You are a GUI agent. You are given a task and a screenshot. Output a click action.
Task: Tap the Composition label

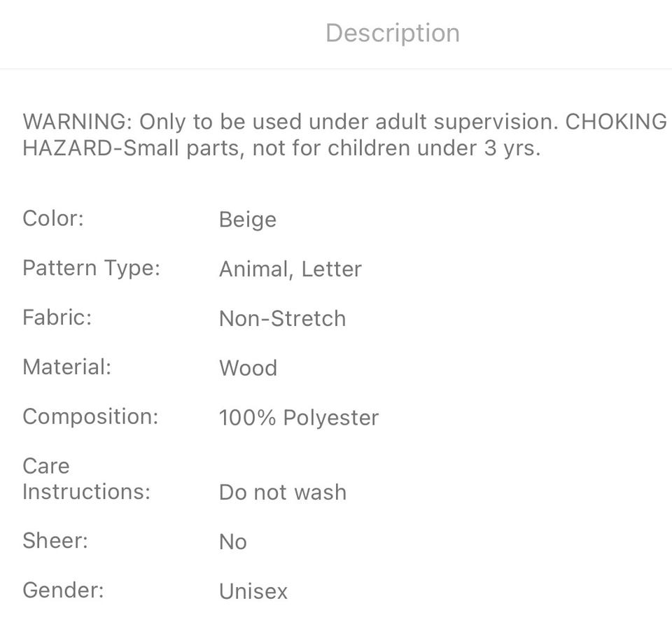[x=90, y=417]
